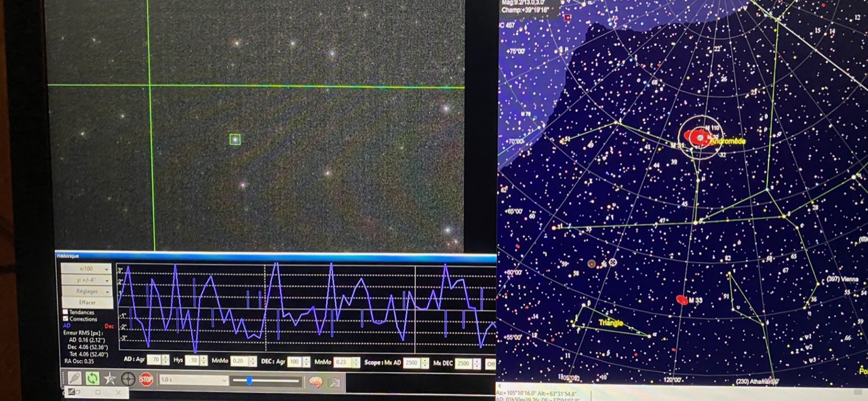The image size is (868, 401).
Task: Click the RA Osc: 0.35 value
Action: pos(79,361)
